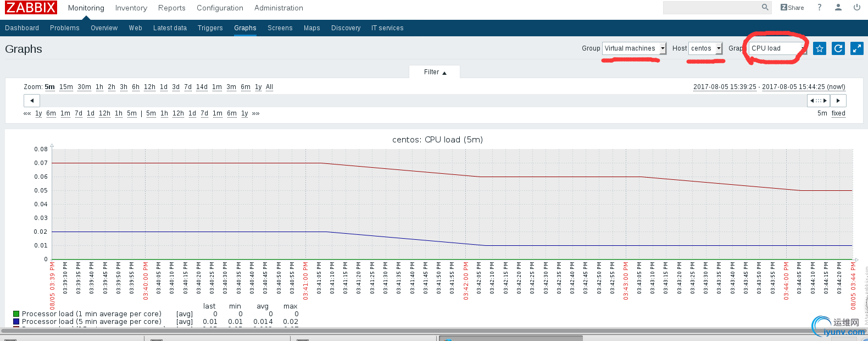This screenshot has height=341, width=868.
Task: Click the logout power icon
Action: point(856,7)
